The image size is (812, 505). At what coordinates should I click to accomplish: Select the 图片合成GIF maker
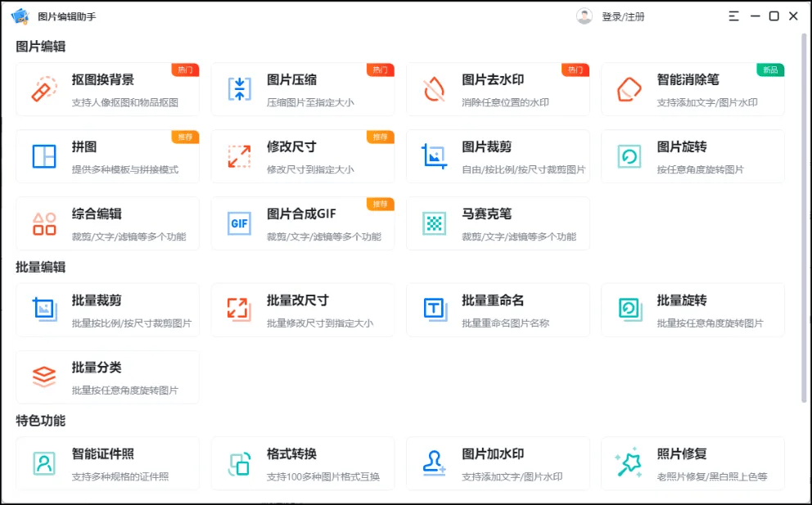point(303,223)
